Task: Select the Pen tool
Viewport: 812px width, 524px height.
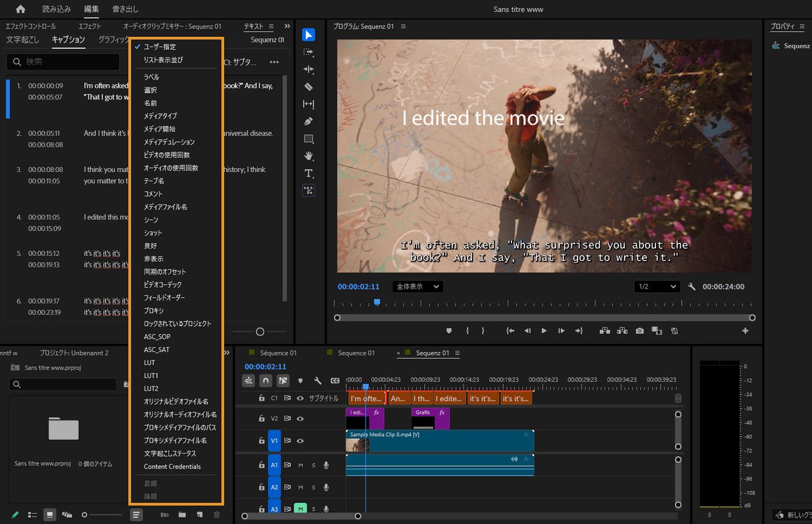Action: click(x=308, y=121)
